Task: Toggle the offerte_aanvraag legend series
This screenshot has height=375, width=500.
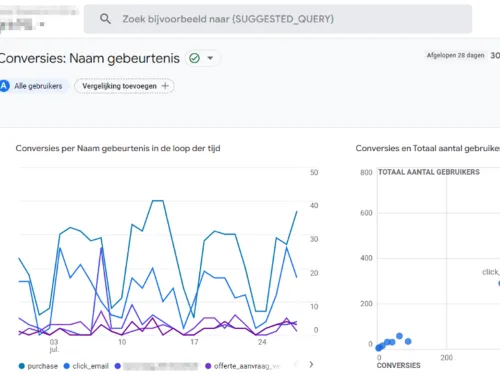Action: click(243, 366)
